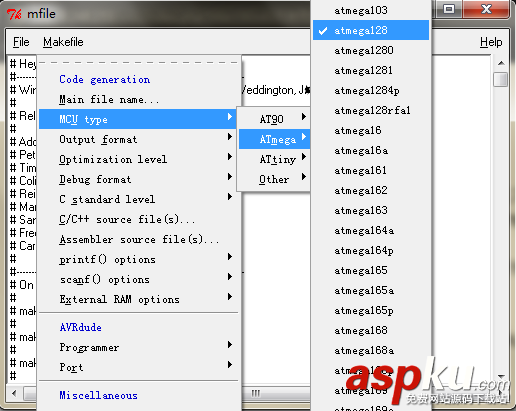Expand the Optimization level submenu

139,159
